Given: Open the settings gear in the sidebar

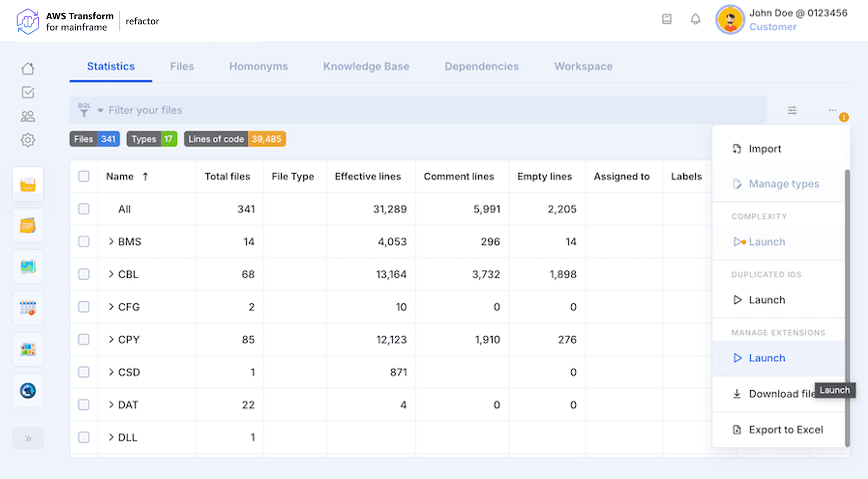Looking at the screenshot, I should pos(28,140).
